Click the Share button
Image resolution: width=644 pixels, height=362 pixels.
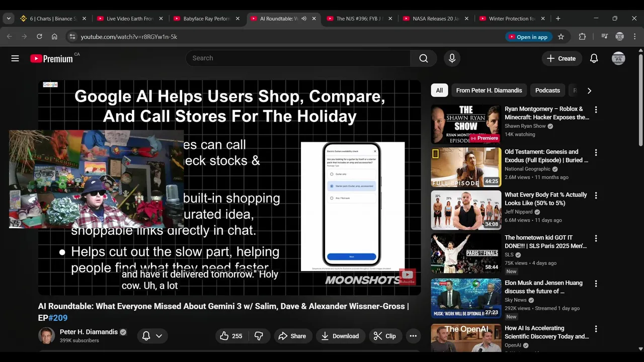(292, 336)
